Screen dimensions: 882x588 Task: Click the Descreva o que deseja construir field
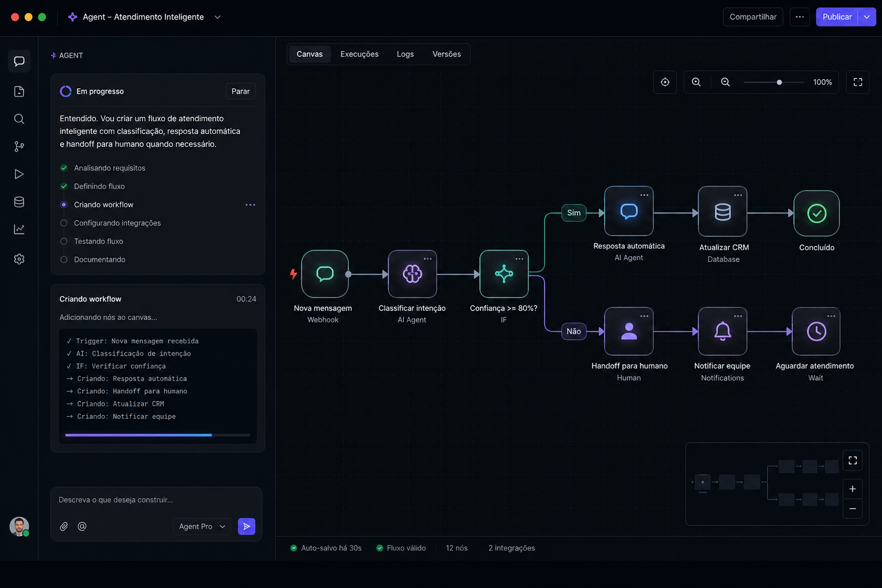156,500
